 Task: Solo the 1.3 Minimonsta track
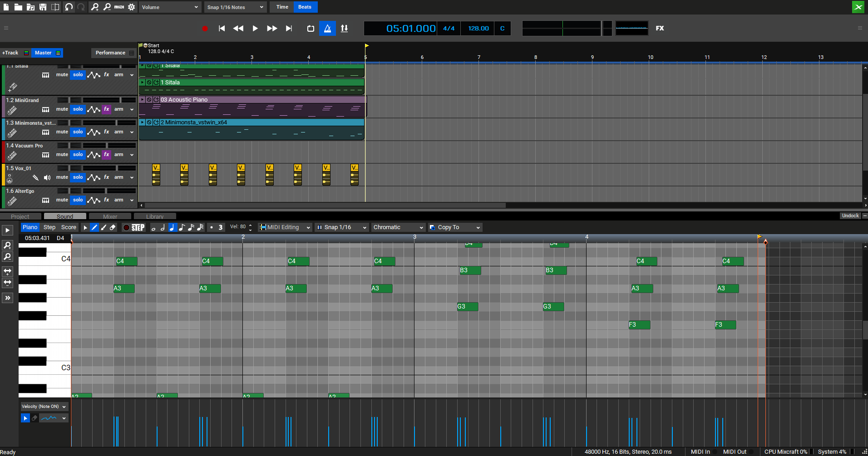tap(78, 132)
